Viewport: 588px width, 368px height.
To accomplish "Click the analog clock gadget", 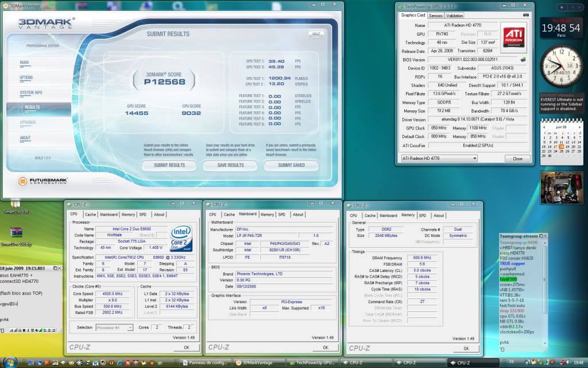I will 563,67.
